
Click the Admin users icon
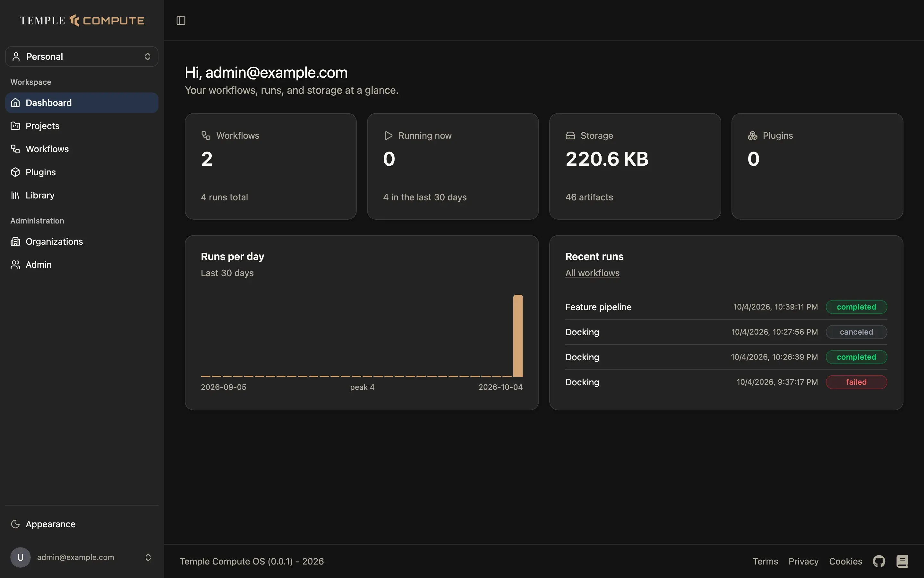click(x=15, y=265)
